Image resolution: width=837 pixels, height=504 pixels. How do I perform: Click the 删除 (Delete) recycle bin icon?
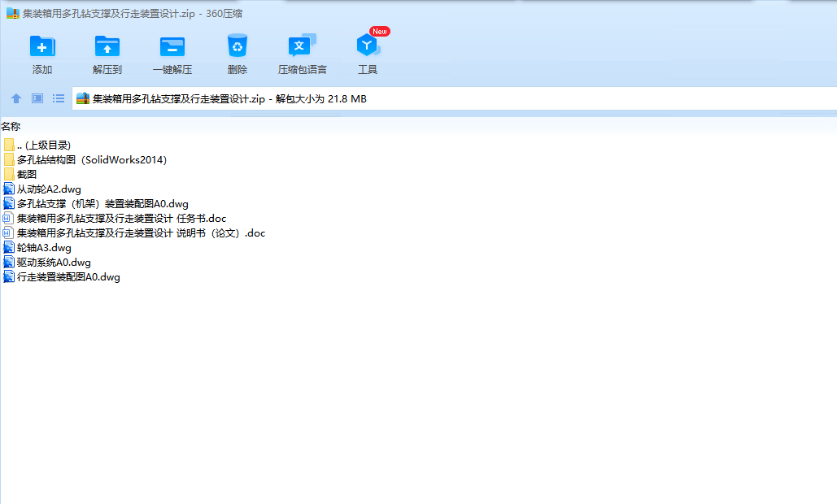pos(238,46)
